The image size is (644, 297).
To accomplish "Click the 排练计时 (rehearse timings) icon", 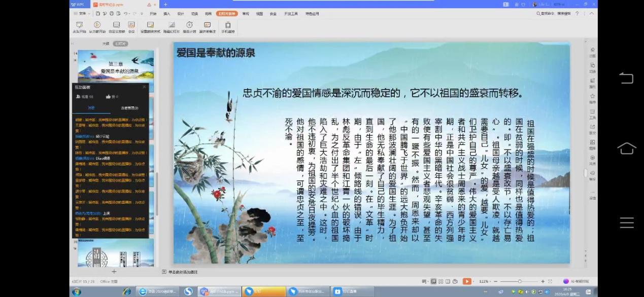I will 189,25.
